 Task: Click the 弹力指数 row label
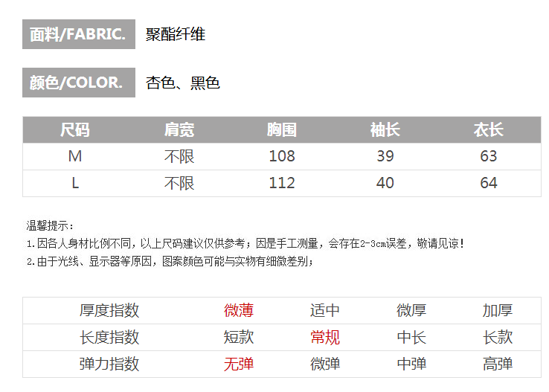[x=109, y=364]
